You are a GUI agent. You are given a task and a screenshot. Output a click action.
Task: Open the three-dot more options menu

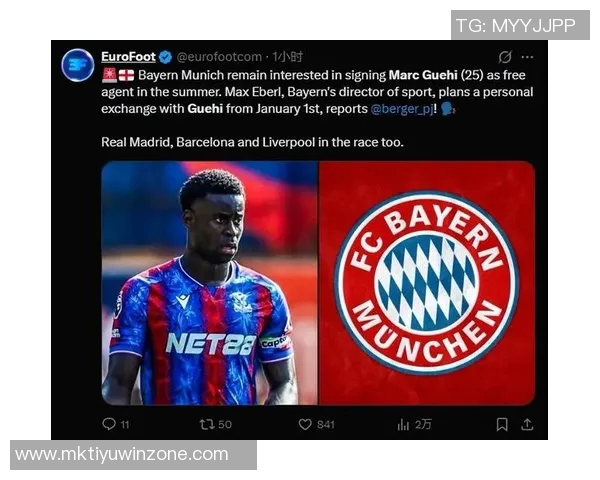tap(527, 57)
